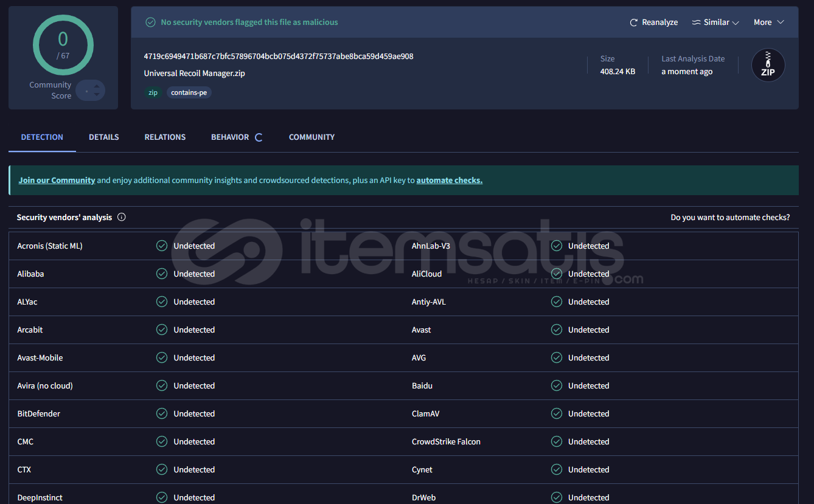Click the check icon in the Avast row
This screenshot has height=504, width=814.
click(557, 330)
